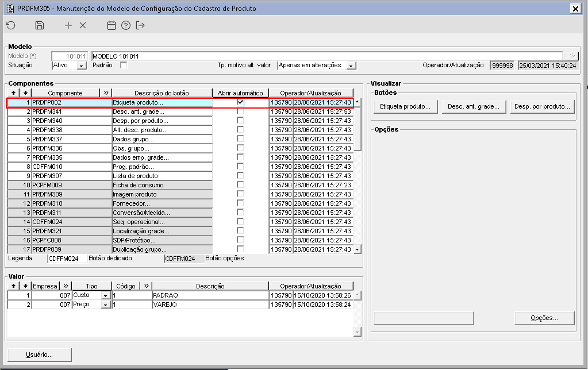
Task: Click the Componentes list scroll-up arrow
Action: pyautogui.click(x=358, y=102)
